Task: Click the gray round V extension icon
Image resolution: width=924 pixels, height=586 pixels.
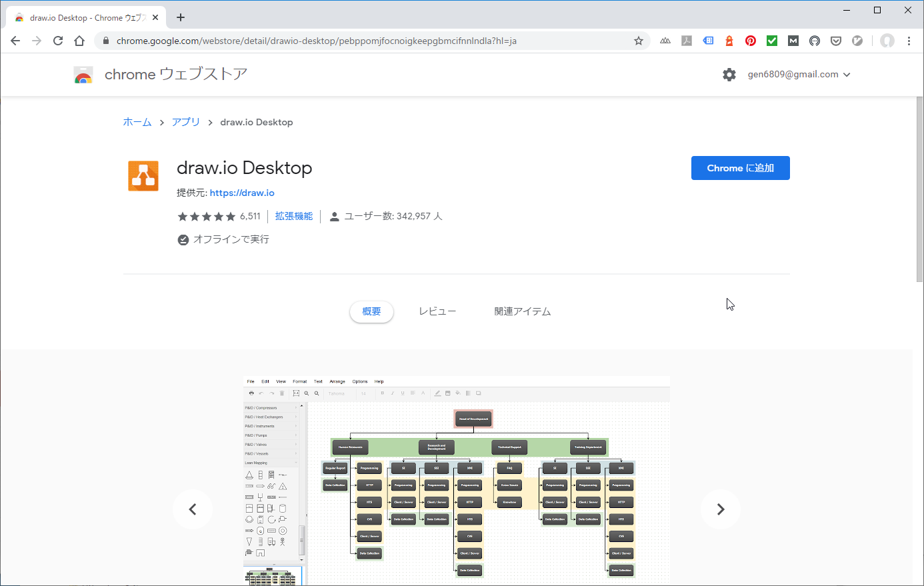Action: point(857,41)
